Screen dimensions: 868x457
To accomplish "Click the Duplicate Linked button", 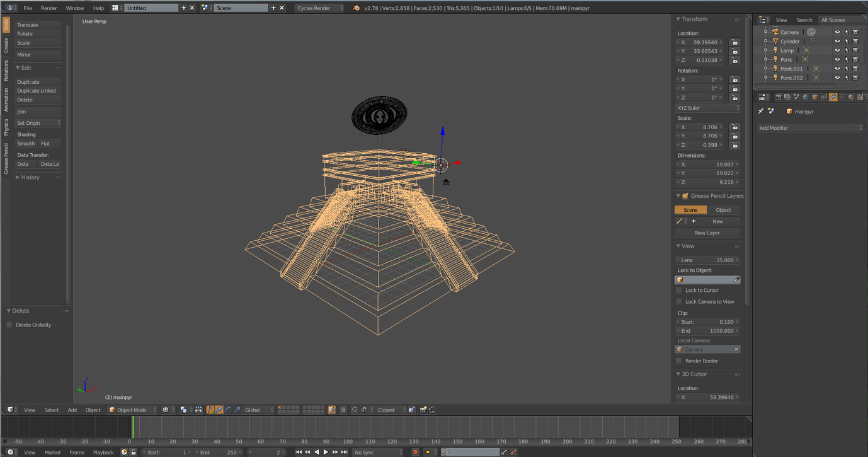I will tap(37, 91).
